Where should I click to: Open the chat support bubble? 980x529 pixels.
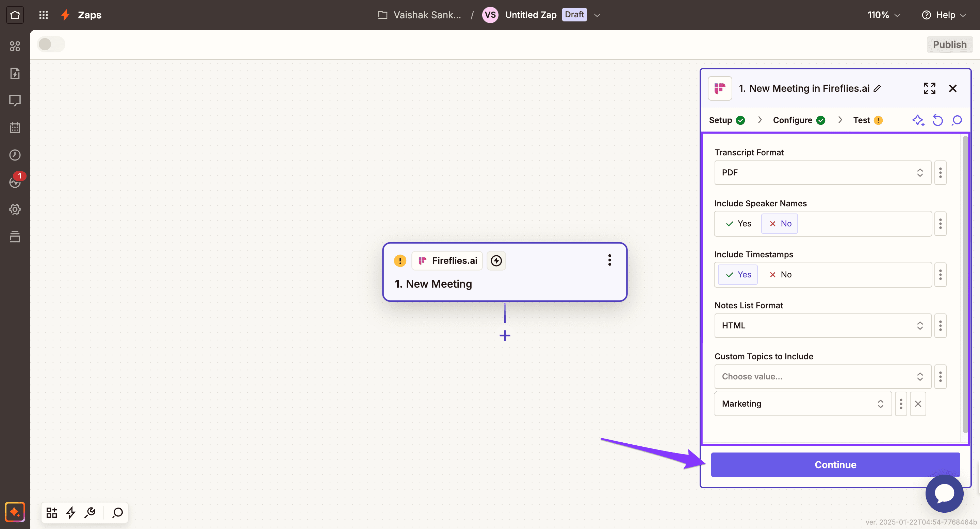[944, 493]
